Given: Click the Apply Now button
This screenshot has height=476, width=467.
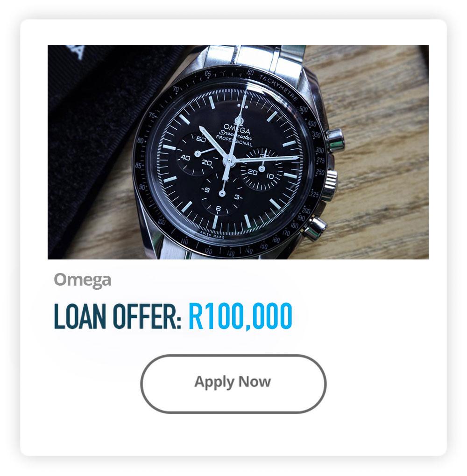Looking at the screenshot, I should 233,384.
